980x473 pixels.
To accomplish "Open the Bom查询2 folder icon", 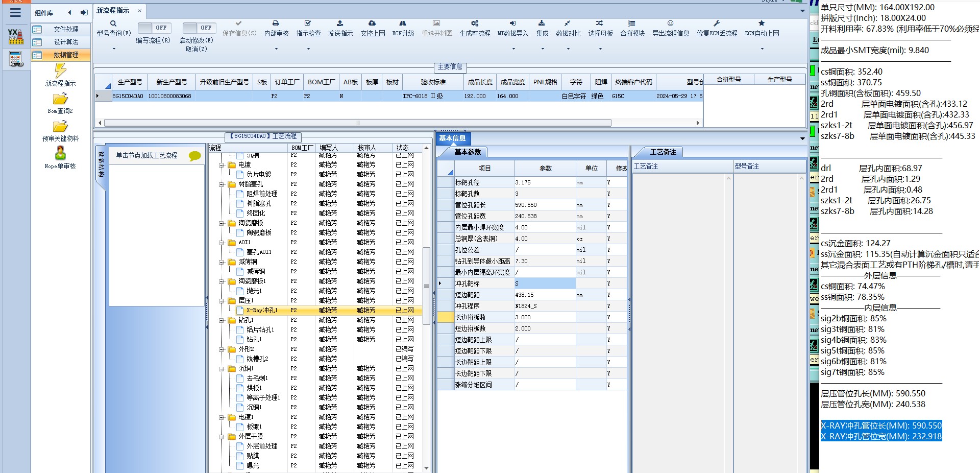I will click(60, 98).
